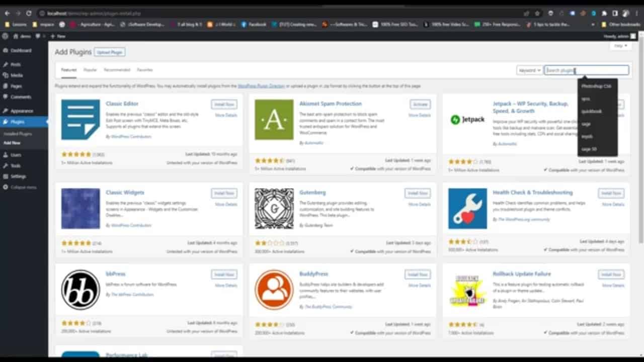Switch to the Popular tab
This screenshot has width=644, height=362.
point(90,70)
